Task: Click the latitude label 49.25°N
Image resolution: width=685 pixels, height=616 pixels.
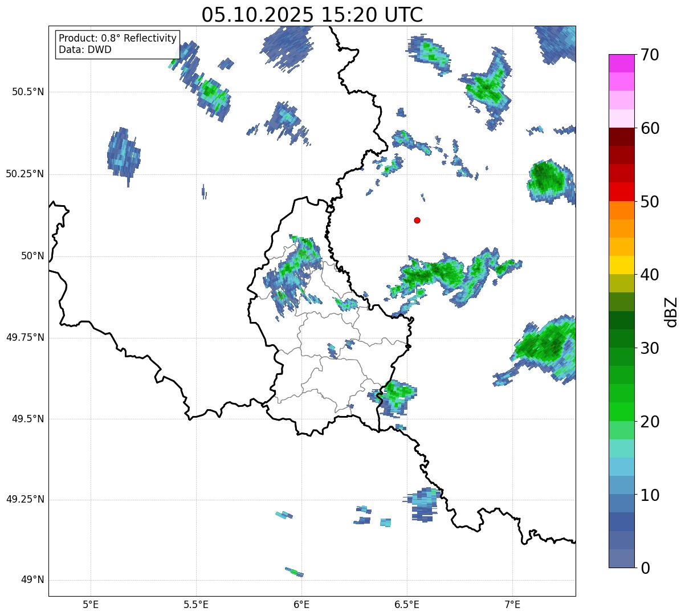Action: [25, 500]
